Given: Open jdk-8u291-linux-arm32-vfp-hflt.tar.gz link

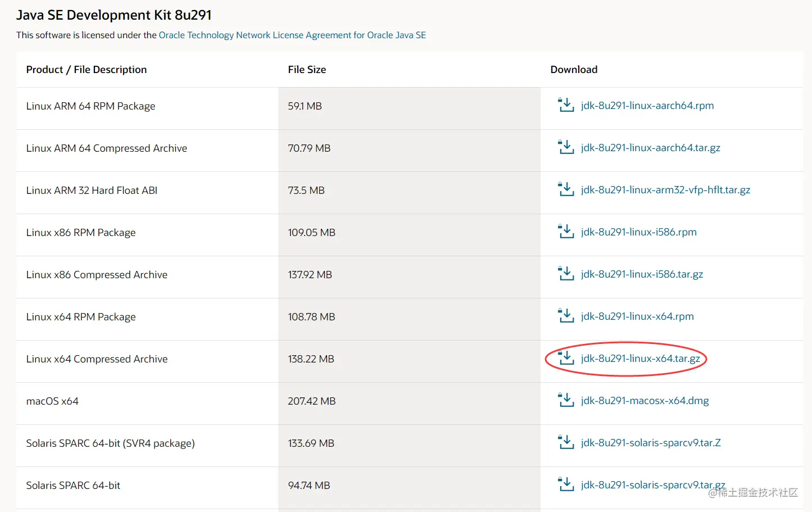Looking at the screenshot, I should coord(665,190).
